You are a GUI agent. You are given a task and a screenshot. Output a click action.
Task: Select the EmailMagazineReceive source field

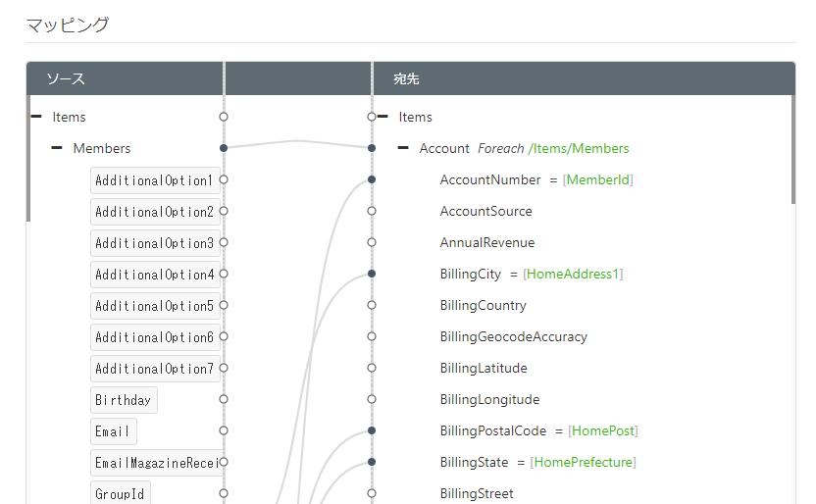(154, 463)
